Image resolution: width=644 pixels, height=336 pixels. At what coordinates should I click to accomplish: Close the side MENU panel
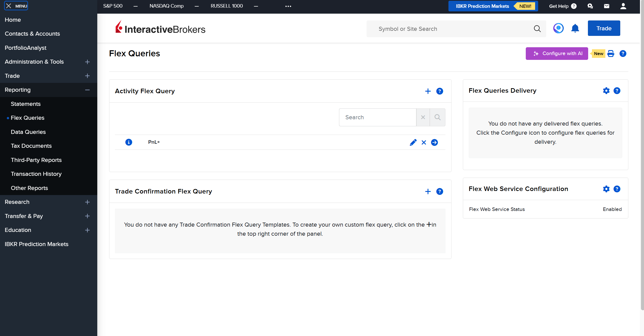[x=16, y=6]
